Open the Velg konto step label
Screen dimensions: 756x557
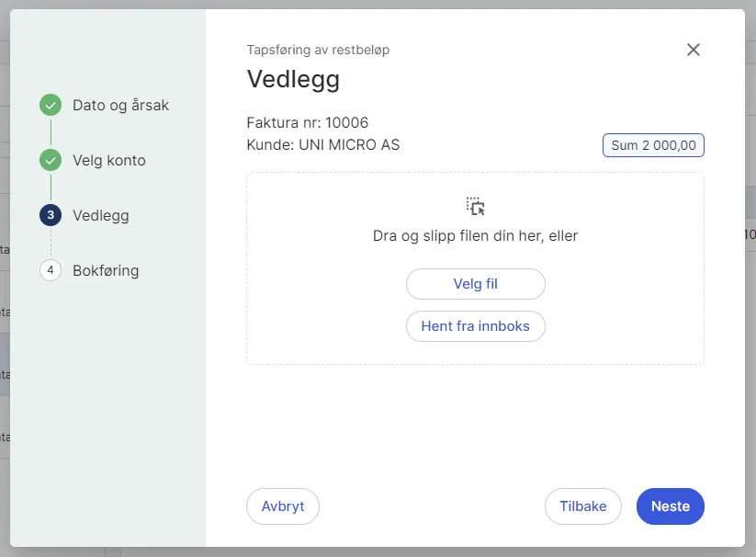pos(108,160)
